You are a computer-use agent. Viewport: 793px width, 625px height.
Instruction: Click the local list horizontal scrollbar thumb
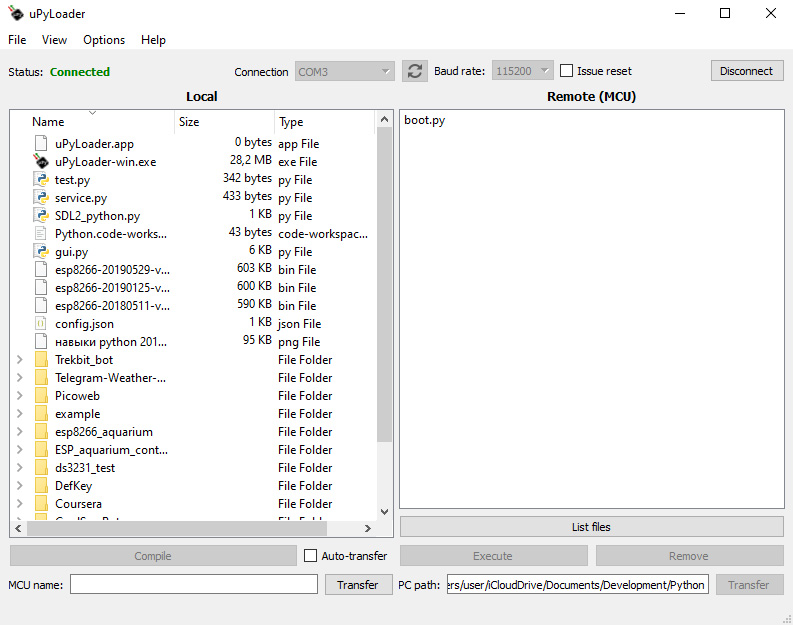pyautogui.click(x=177, y=528)
